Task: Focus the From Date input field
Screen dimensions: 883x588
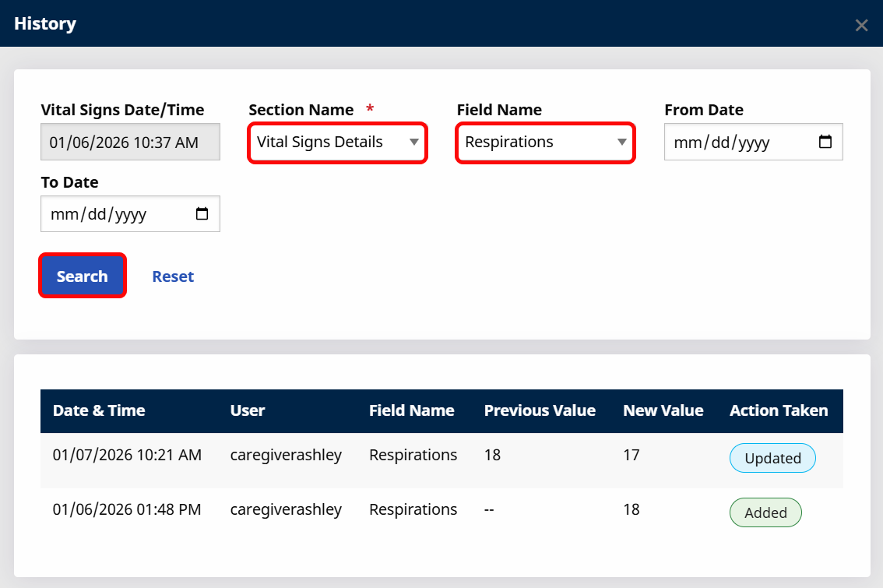Action: (754, 142)
